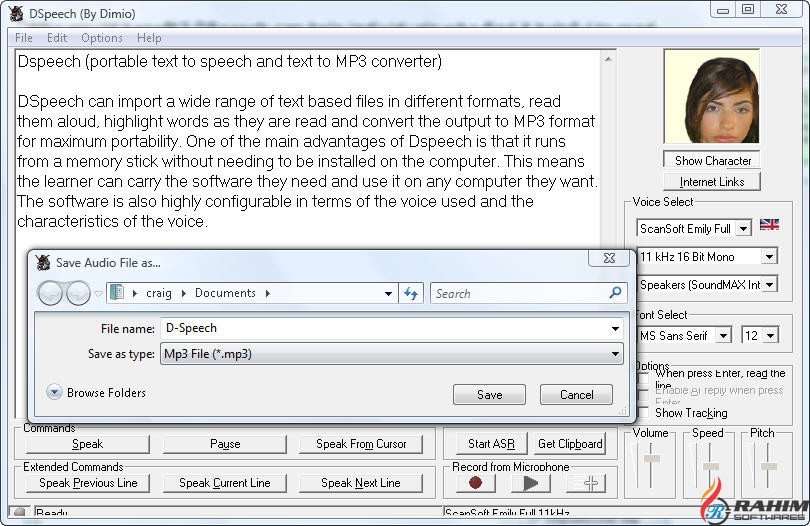Close the Save Audio File dialog
The width and height of the screenshot is (810, 526).
point(610,258)
